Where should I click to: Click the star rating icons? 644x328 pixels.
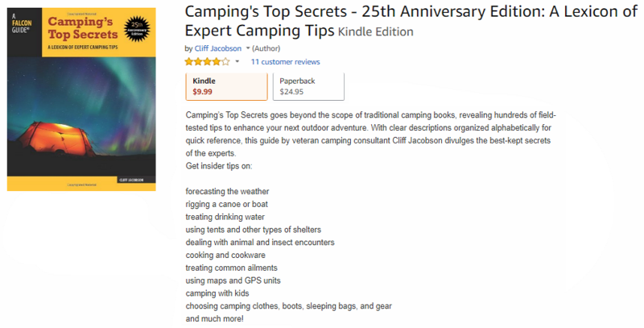[x=207, y=61]
